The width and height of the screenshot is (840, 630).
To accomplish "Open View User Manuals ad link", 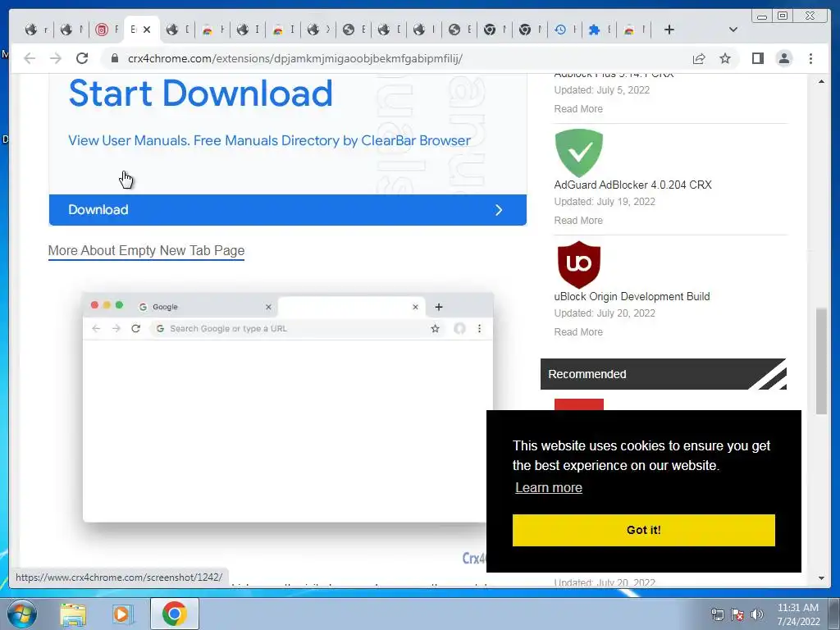I will pyautogui.click(x=269, y=140).
